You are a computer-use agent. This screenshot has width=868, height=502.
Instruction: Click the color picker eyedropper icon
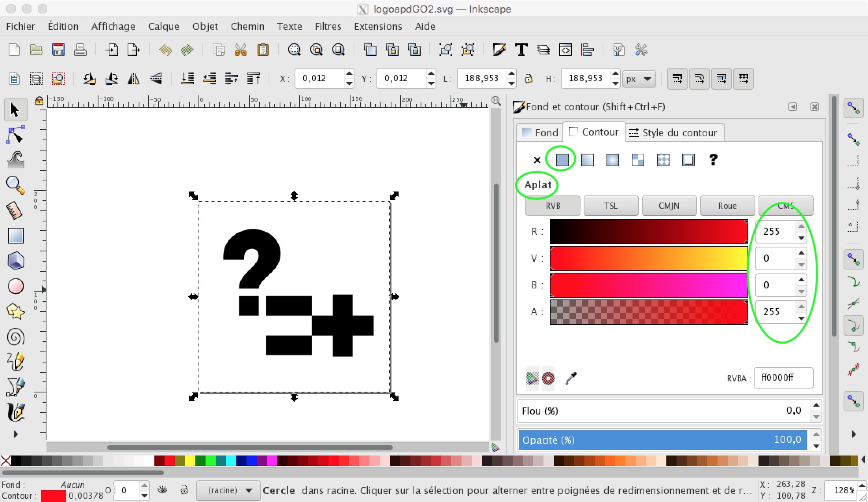tap(571, 378)
